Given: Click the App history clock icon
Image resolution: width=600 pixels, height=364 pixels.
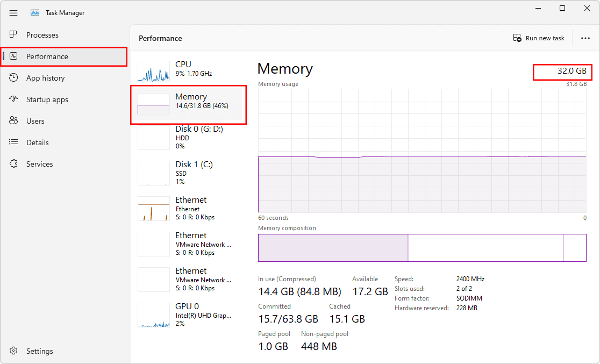Looking at the screenshot, I should point(14,78).
